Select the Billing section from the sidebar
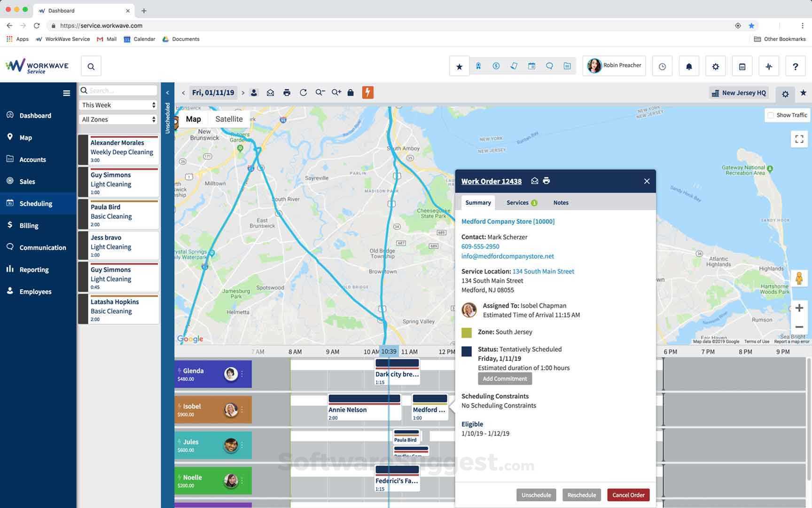 tap(29, 225)
